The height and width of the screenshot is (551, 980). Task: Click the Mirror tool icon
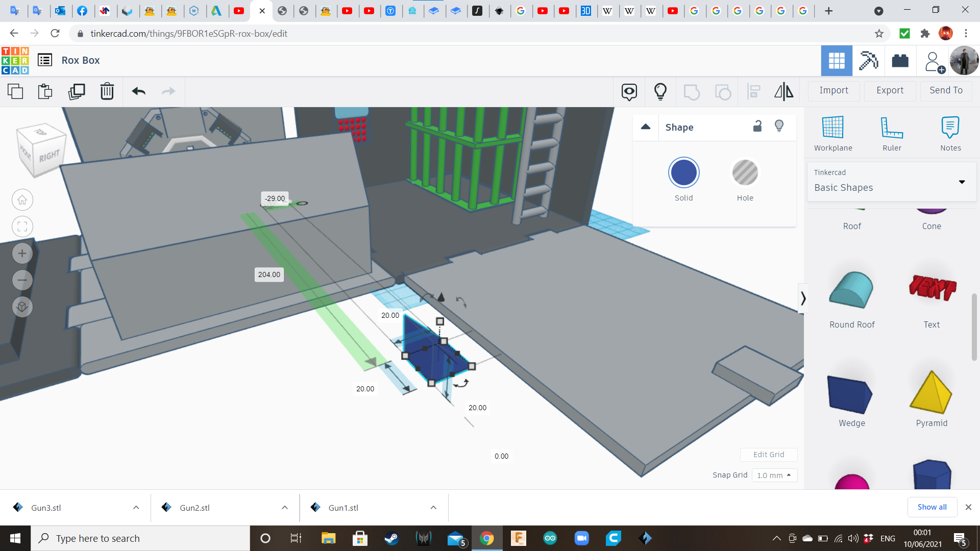(783, 91)
